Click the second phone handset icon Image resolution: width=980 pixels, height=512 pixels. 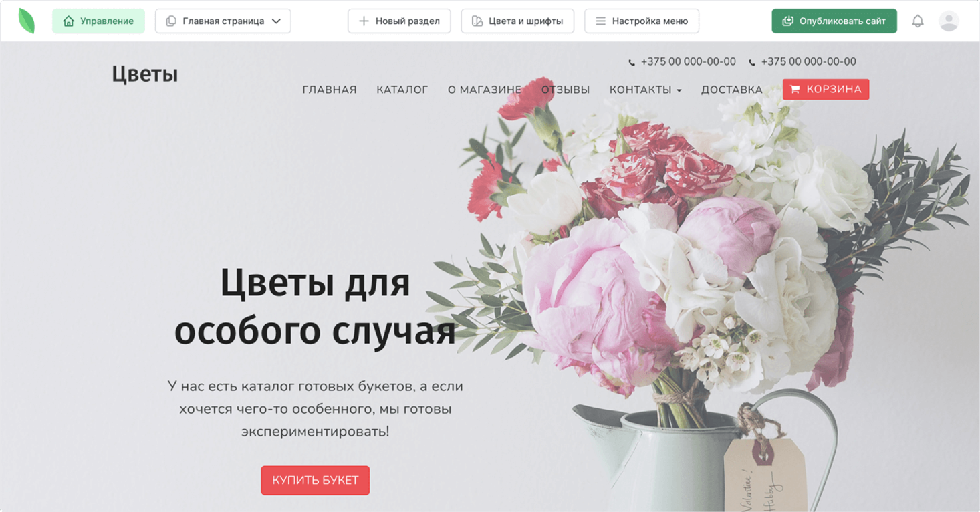pyautogui.click(x=752, y=62)
